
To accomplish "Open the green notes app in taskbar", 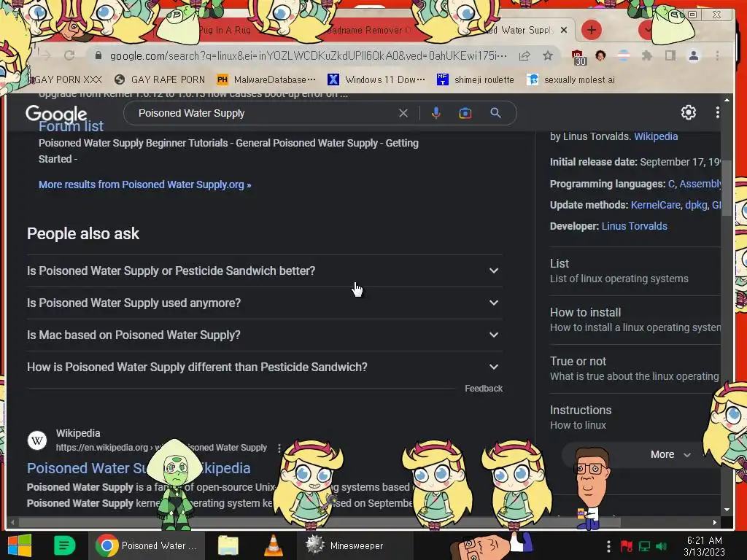I will click(x=64, y=545).
